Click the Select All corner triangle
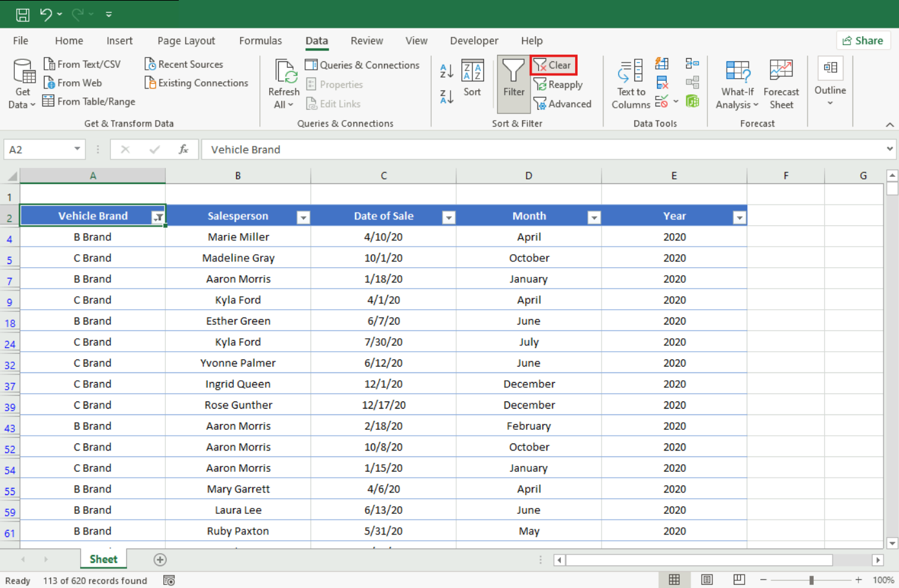Image resolution: width=899 pixels, height=588 pixels. pos(11,176)
